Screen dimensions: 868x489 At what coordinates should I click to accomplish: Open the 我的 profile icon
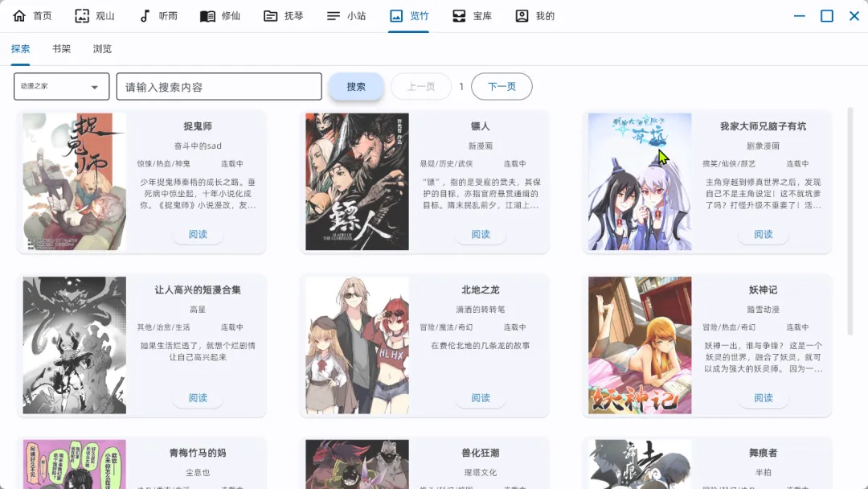pyautogui.click(x=522, y=15)
